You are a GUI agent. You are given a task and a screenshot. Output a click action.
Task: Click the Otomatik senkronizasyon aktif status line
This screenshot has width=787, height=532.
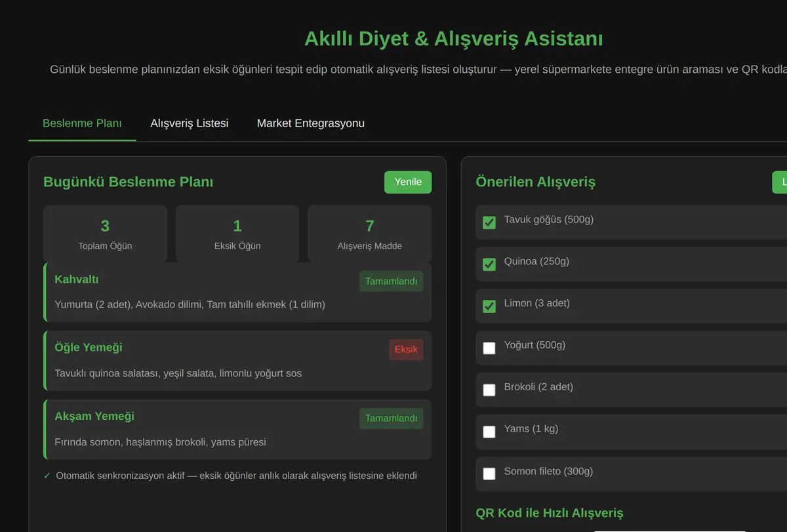coord(230,476)
